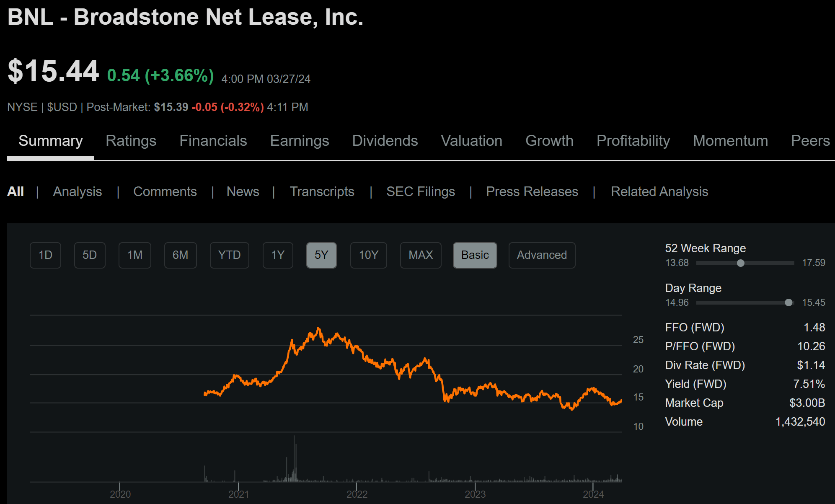This screenshot has width=835, height=504.
Task: Show the MAX price history
Action: click(x=421, y=255)
